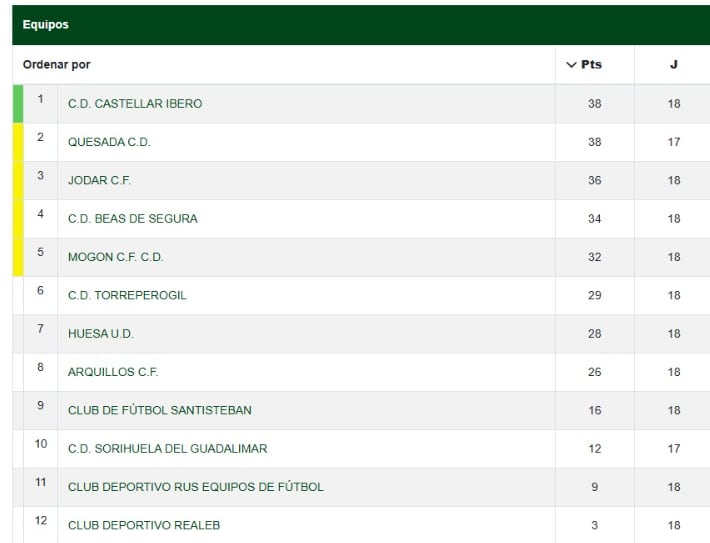710x543 pixels.
Task: Open QUESADA C.D. team page
Action: pyautogui.click(x=109, y=142)
